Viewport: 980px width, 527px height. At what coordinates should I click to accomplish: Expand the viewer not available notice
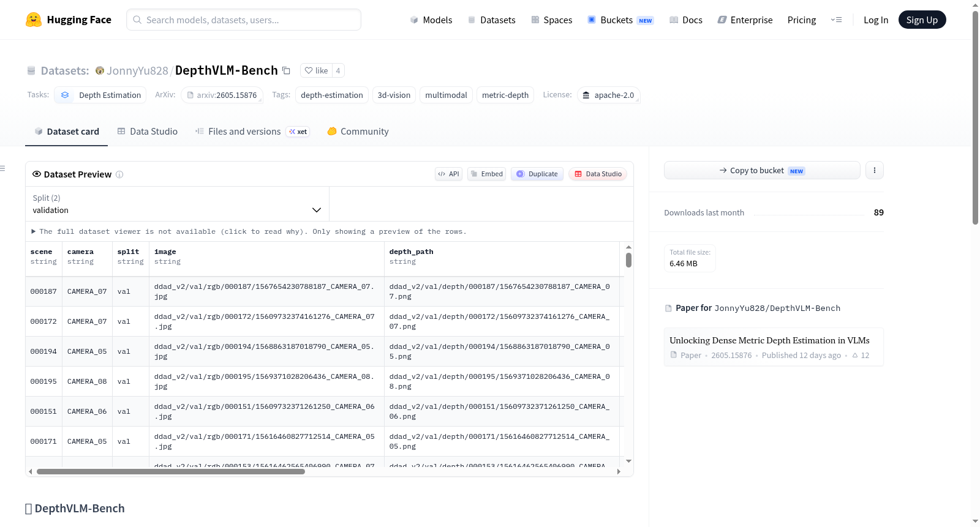pos(249,231)
